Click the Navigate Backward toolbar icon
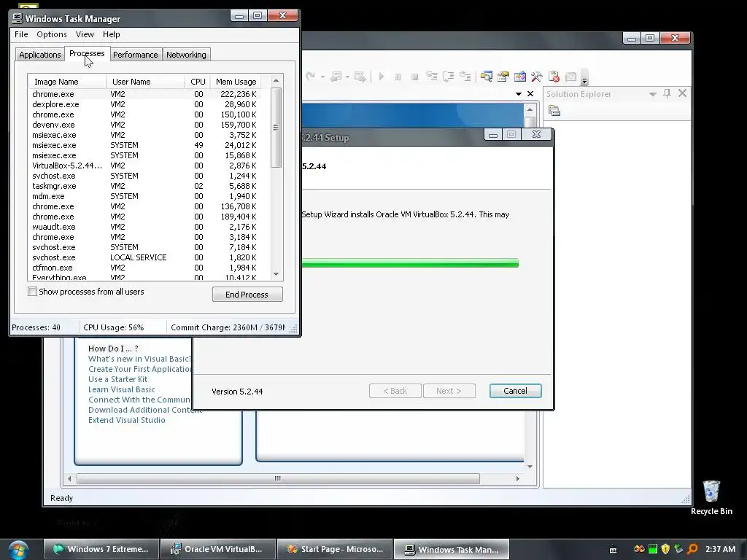The width and height of the screenshot is (747, 560). tap(336, 76)
